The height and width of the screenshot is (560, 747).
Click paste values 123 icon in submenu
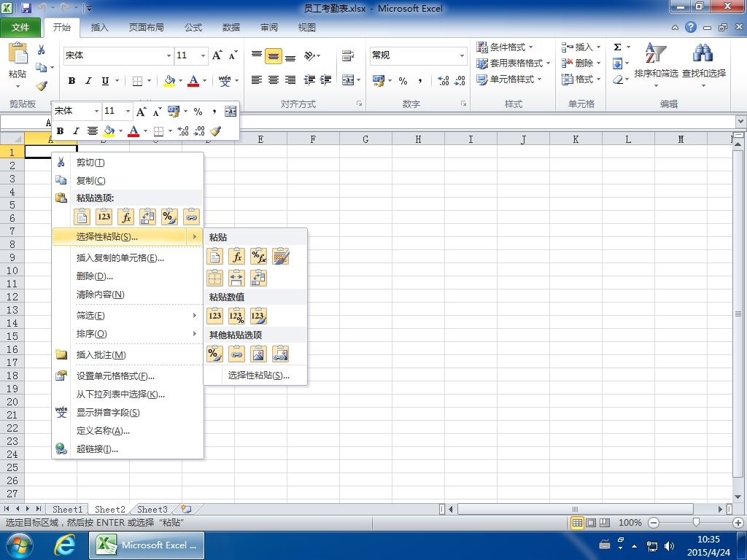pos(214,315)
